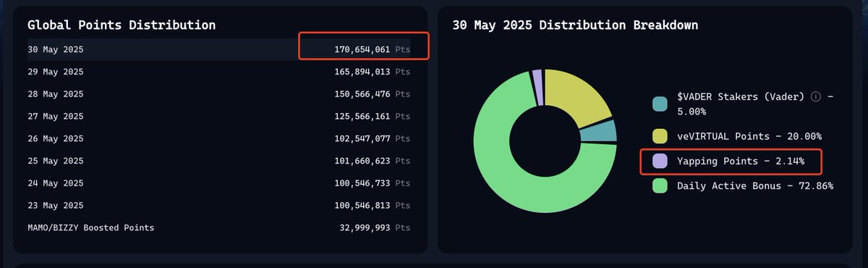This screenshot has width=868, height=268.
Task: Select the 26 May 2025 distribution row
Action: tap(219, 138)
